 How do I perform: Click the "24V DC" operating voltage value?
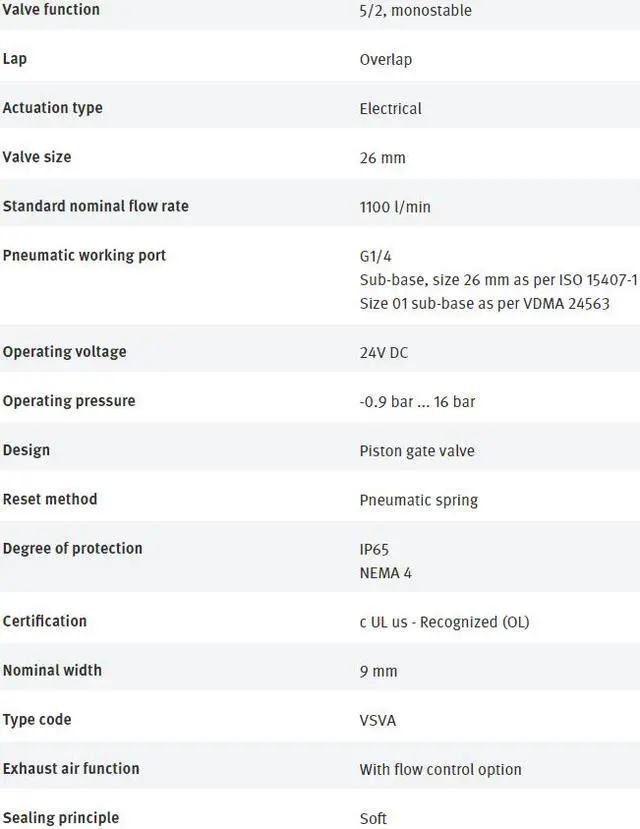coord(384,353)
